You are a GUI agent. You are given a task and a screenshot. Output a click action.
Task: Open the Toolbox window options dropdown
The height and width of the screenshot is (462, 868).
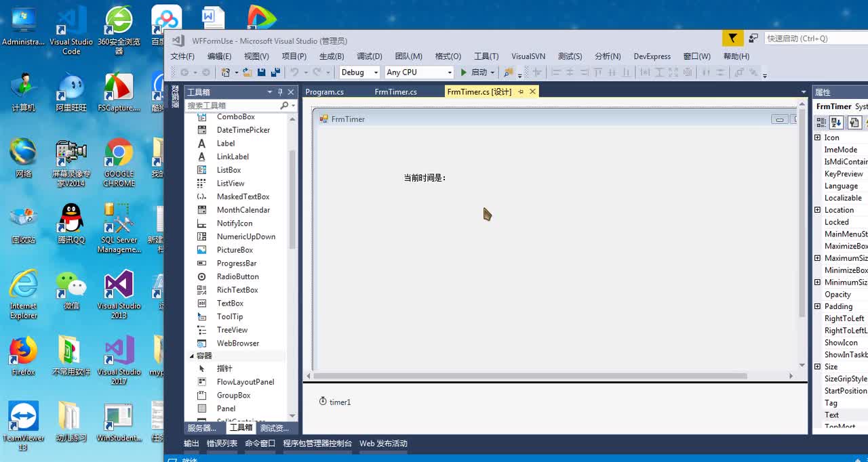point(269,92)
